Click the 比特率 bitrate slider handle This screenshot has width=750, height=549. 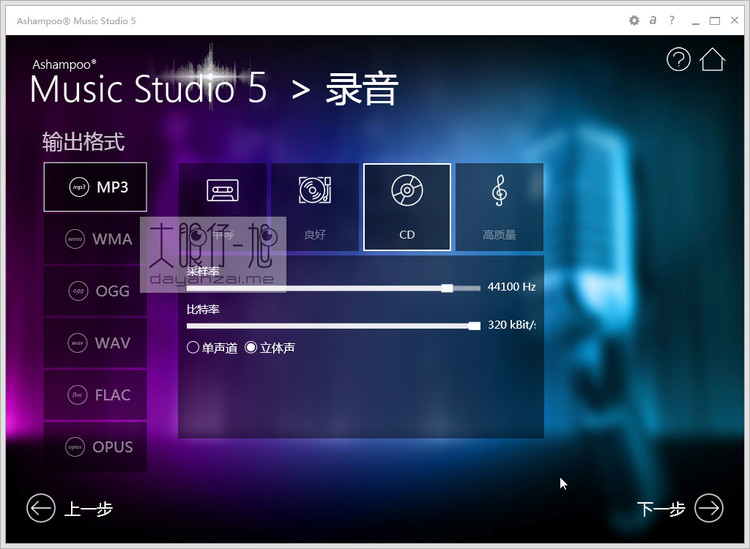474,326
